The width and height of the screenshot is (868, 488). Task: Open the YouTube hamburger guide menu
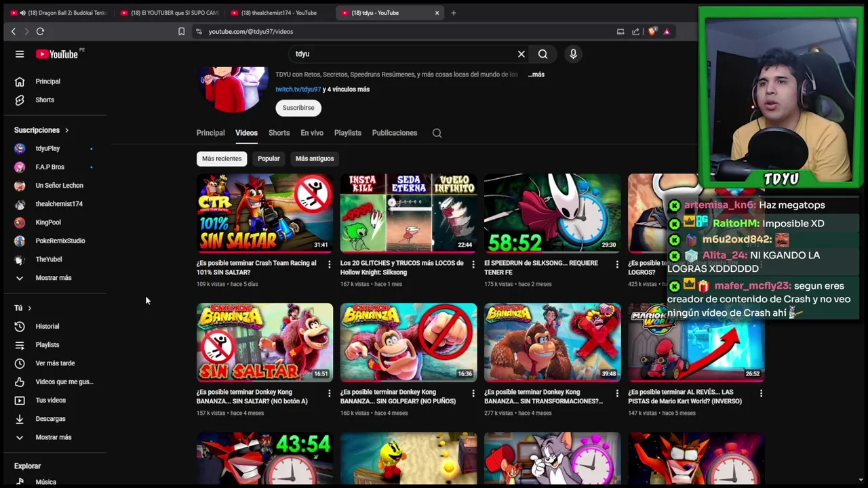pyautogui.click(x=20, y=54)
